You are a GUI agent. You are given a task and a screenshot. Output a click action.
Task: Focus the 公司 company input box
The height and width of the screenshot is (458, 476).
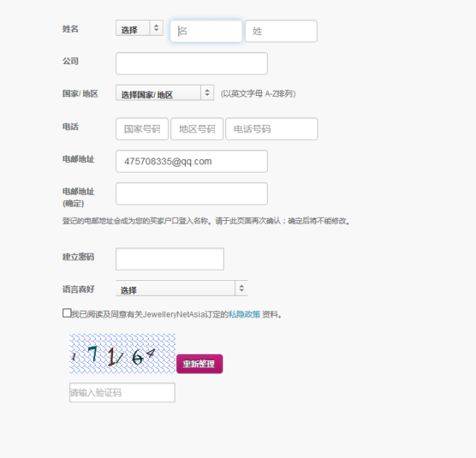point(192,63)
